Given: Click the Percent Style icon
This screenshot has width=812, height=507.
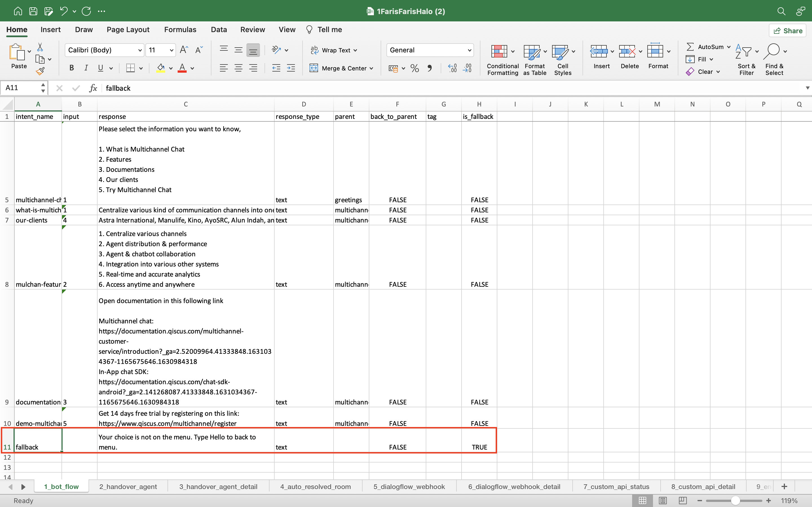Looking at the screenshot, I should click(414, 68).
